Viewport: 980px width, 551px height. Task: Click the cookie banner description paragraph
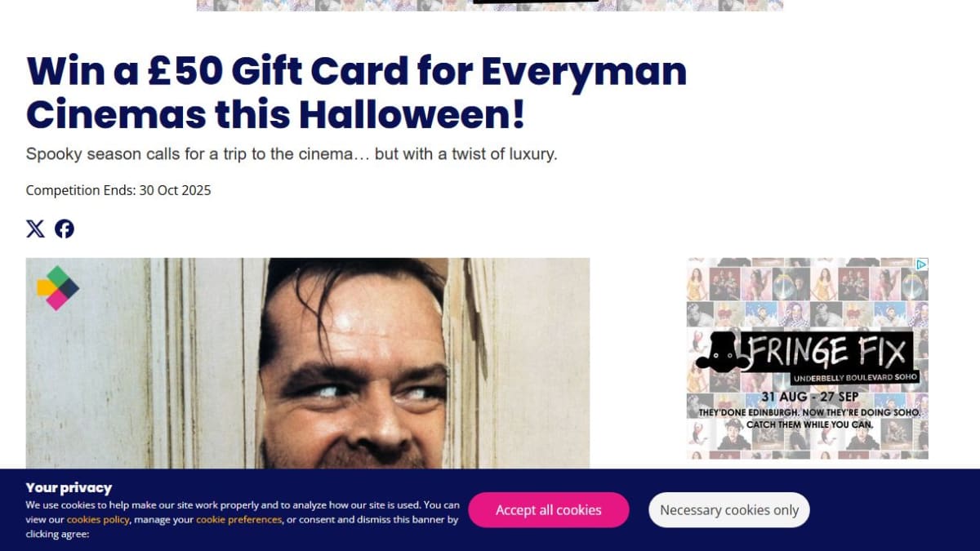click(243, 519)
